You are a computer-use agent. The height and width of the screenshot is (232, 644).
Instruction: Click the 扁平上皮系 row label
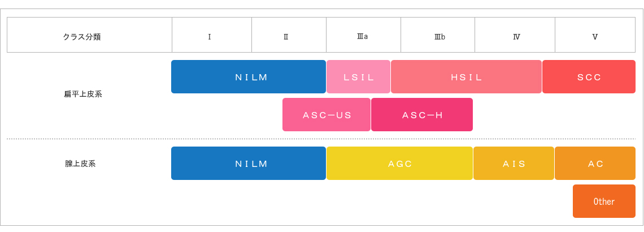(83, 94)
